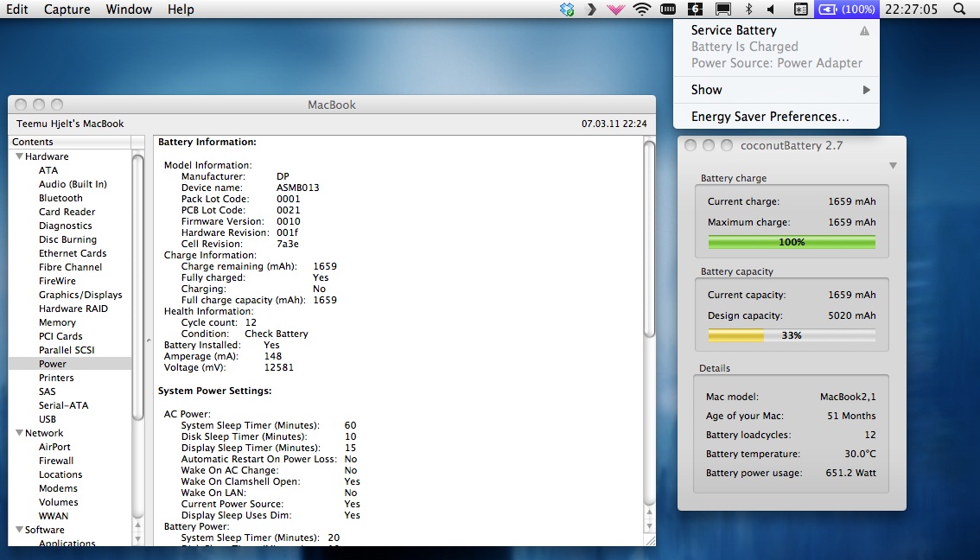The height and width of the screenshot is (560, 980).
Task: Click the pink wings menu bar icon
Action: coord(615,10)
